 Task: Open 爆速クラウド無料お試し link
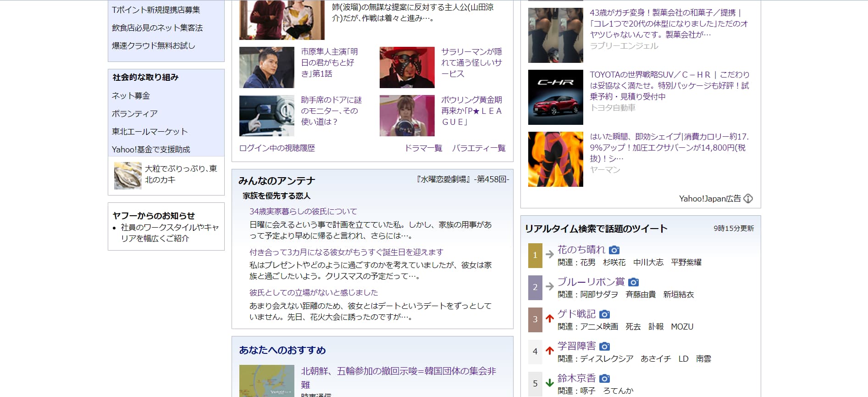pyautogui.click(x=154, y=46)
